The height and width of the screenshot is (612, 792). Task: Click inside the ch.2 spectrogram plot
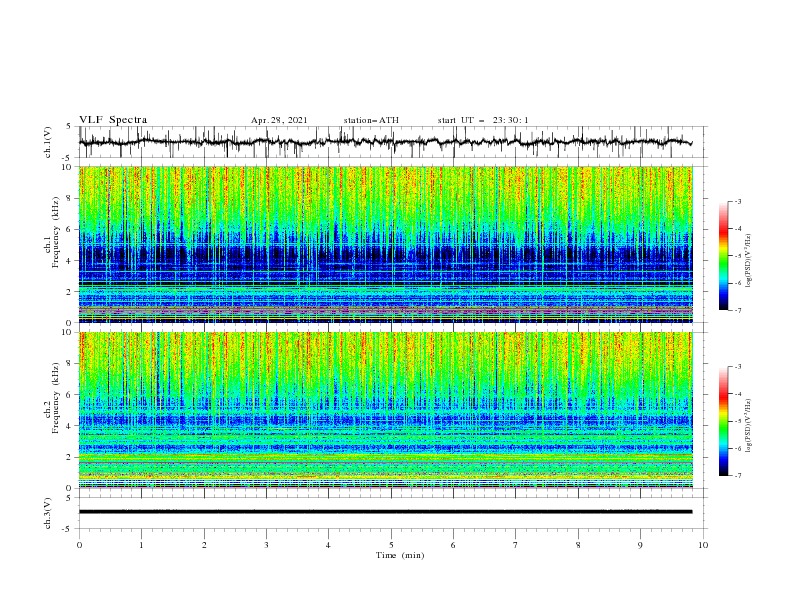tap(386, 410)
